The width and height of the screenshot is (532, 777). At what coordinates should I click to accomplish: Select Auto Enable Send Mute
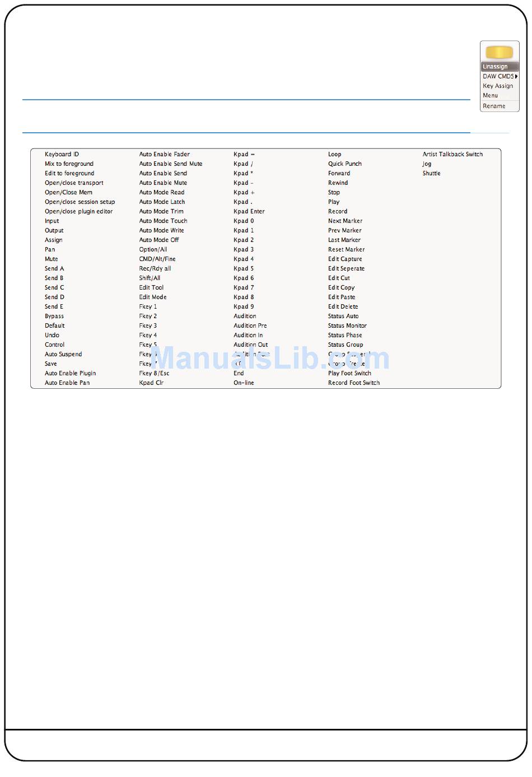(171, 164)
